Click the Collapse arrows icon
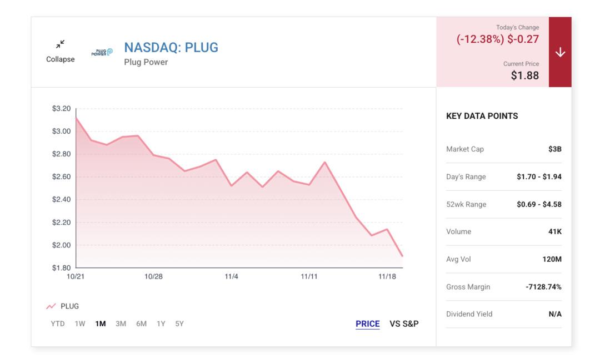The width and height of the screenshot is (600, 364). (60, 44)
